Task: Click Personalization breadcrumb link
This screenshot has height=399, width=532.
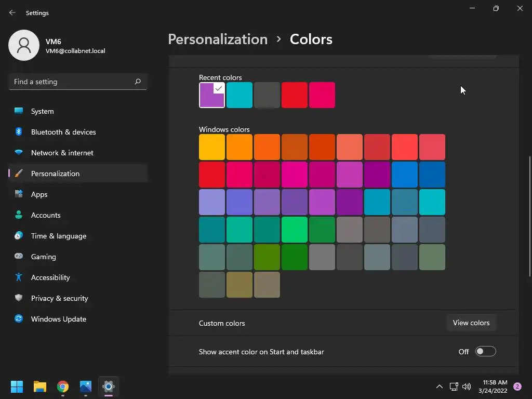Action: coord(218,39)
